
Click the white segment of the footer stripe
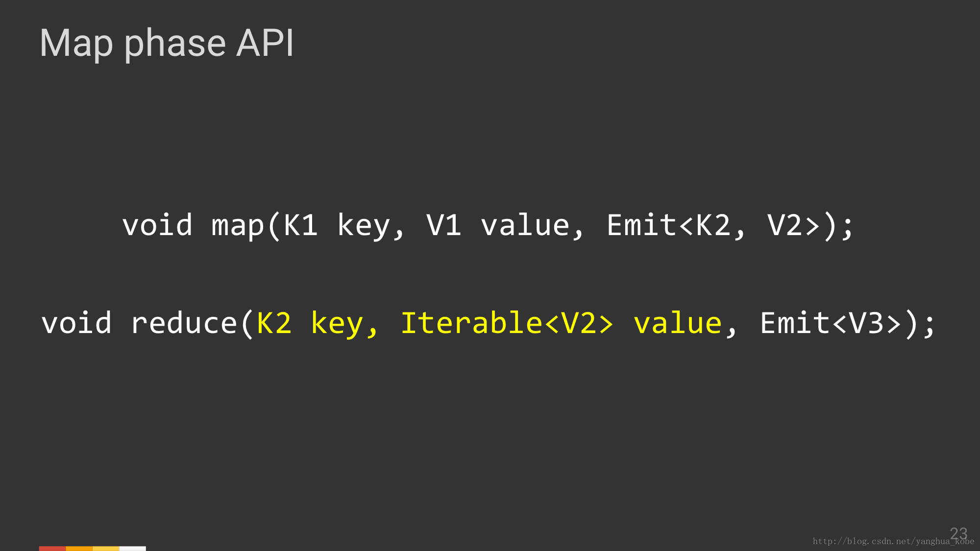click(x=133, y=548)
